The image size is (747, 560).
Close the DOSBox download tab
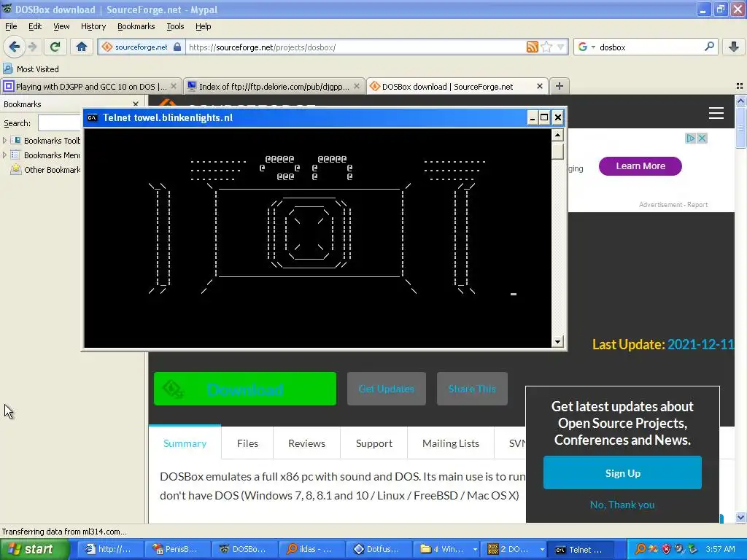539,86
